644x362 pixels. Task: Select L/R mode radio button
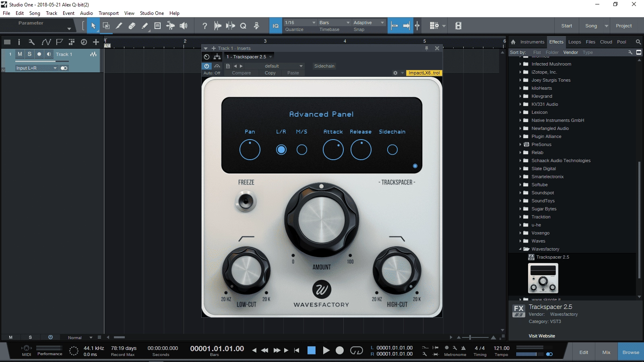pyautogui.click(x=281, y=150)
